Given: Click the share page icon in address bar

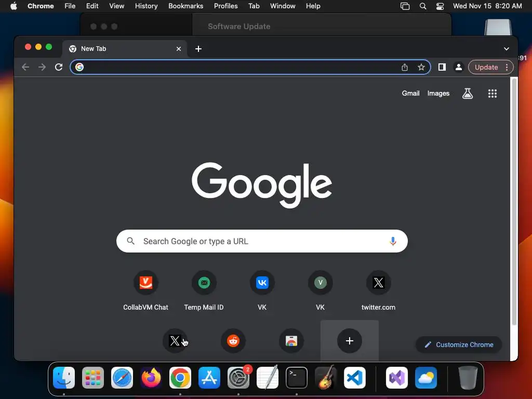Looking at the screenshot, I should point(404,67).
